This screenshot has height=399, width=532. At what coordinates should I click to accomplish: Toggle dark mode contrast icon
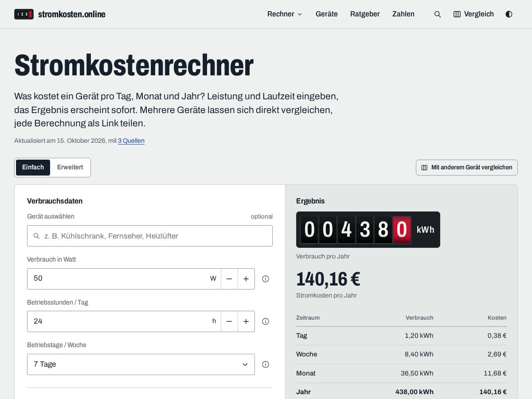pyautogui.click(x=509, y=14)
